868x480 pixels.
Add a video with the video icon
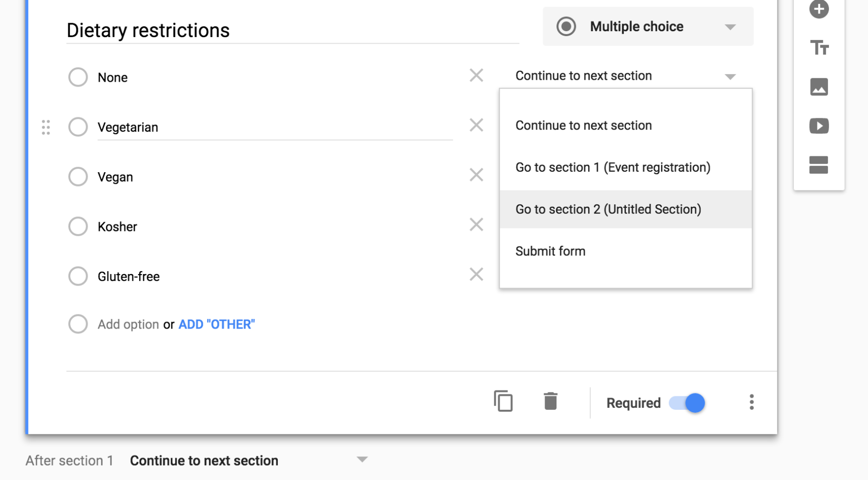[x=819, y=126]
